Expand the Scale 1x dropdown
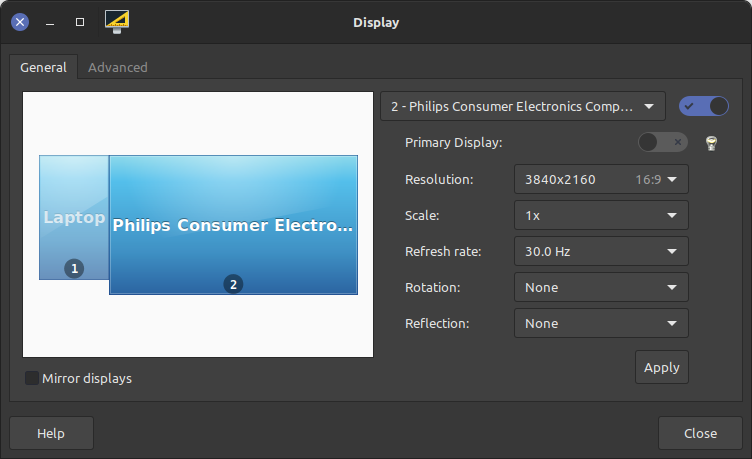Image resolution: width=752 pixels, height=459 pixels. [x=601, y=215]
